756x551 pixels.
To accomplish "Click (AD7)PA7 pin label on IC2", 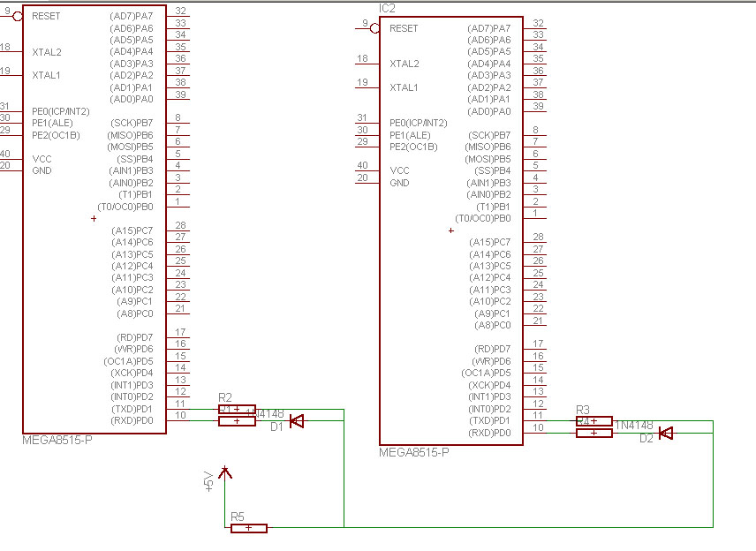I will click(489, 28).
